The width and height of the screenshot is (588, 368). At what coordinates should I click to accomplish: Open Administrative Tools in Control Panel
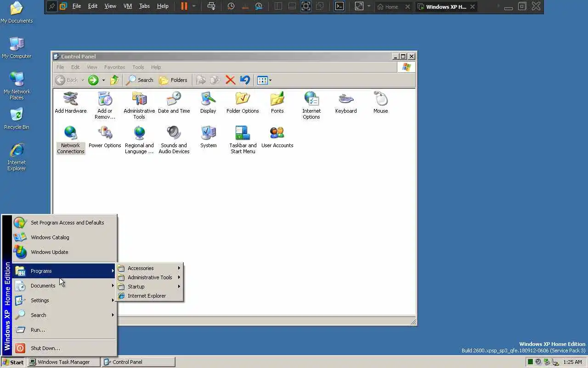(139, 105)
